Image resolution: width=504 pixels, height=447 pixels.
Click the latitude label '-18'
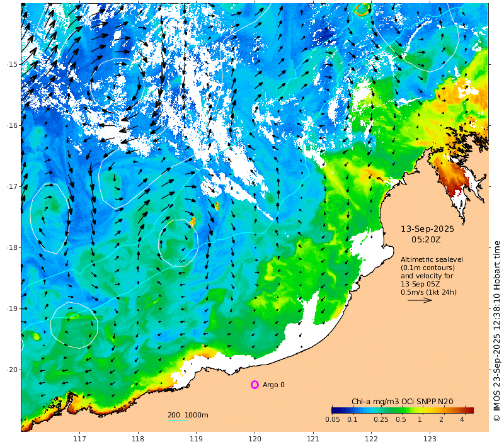(13, 247)
